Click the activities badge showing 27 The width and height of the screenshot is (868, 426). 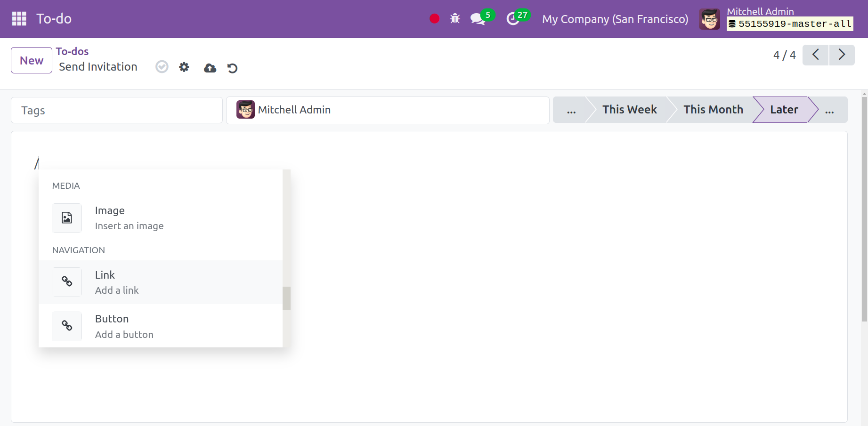pyautogui.click(x=523, y=15)
